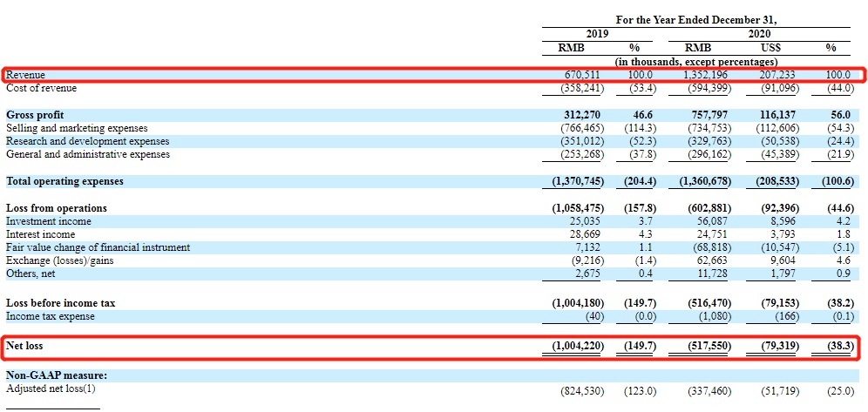Select the Loss from operations label

(57, 208)
